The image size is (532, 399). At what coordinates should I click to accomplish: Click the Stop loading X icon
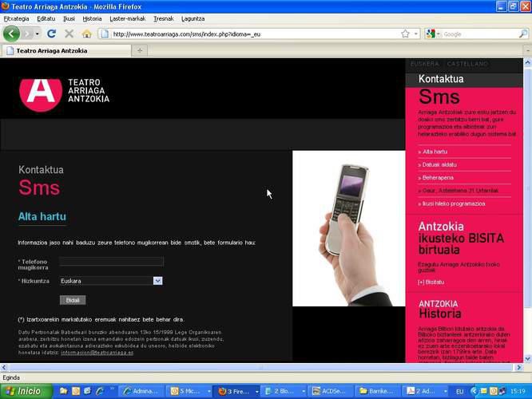tap(69, 34)
